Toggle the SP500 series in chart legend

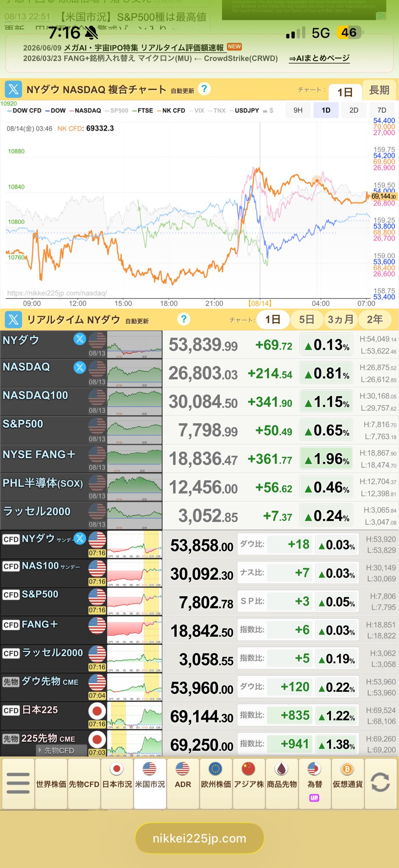[116, 111]
